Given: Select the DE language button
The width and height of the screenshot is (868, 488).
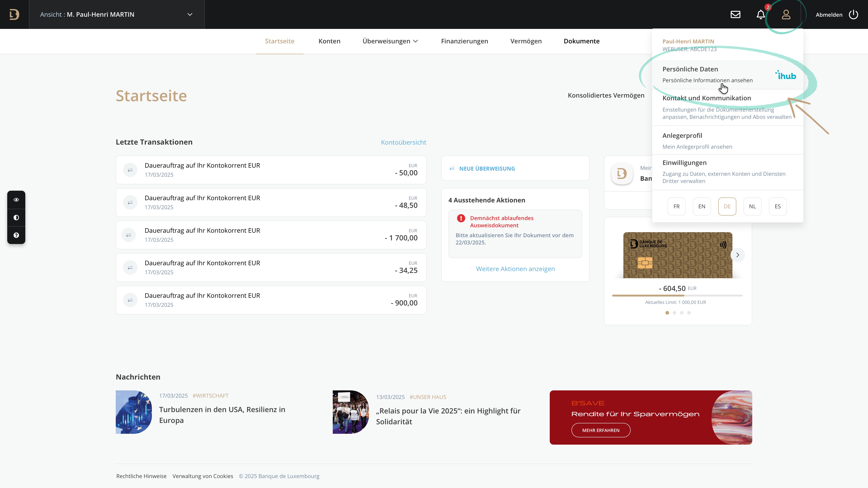Looking at the screenshot, I should click(x=727, y=206).
